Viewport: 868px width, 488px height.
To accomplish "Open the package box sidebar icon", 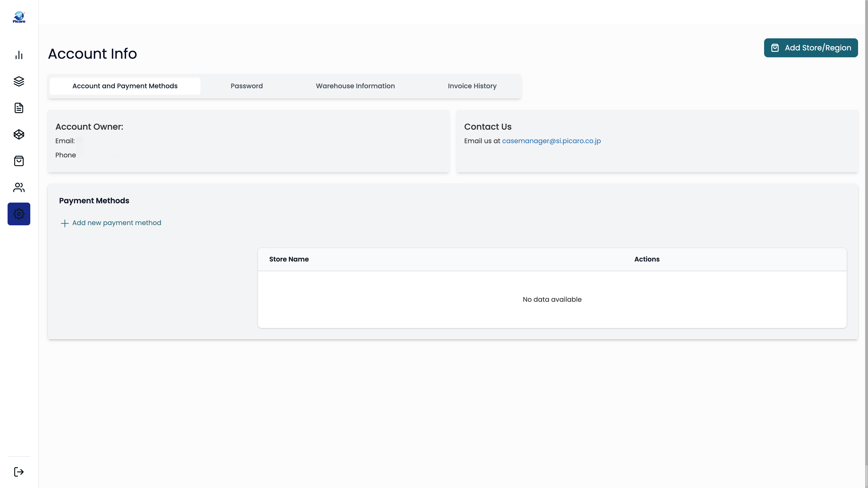I will [x=19, y=134].
